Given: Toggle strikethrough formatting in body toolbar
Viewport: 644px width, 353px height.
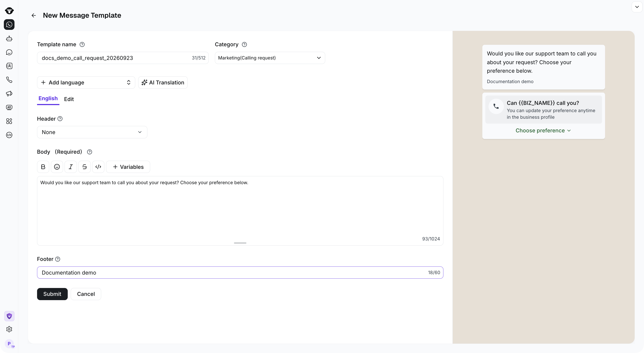Looking at the screenshot, I should tap(85, 167).
